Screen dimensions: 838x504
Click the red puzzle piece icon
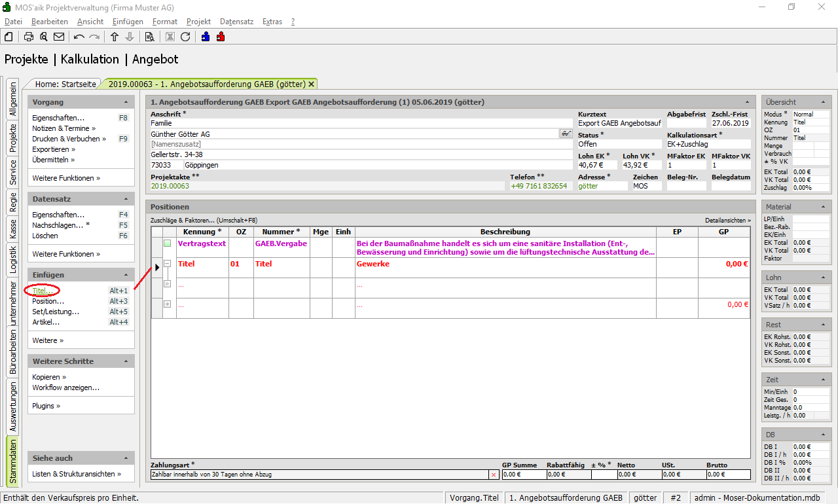[x=221, y=37]
